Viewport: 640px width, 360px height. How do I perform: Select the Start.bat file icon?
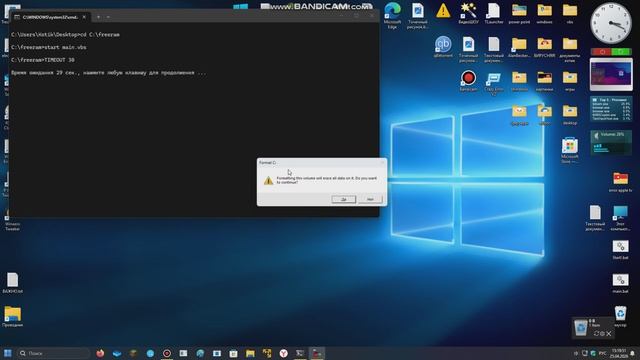click(620, 250)
